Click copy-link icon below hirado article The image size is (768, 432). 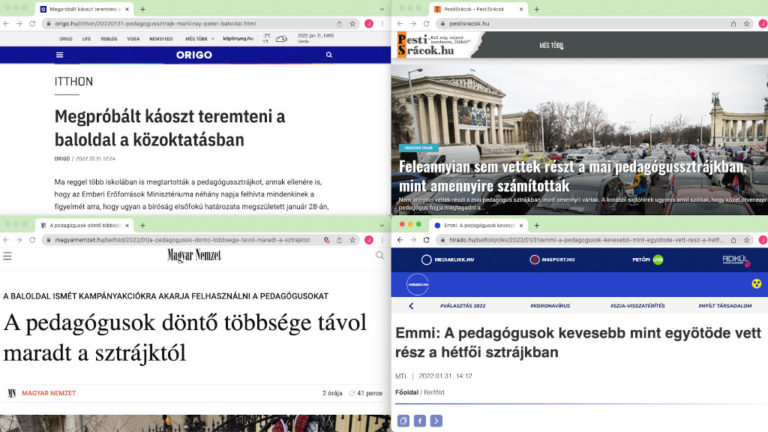pos(403,421)
